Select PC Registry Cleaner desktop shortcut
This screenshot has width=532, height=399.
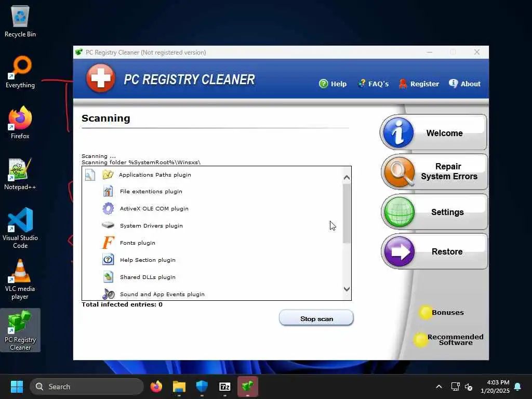coord(20,330)
